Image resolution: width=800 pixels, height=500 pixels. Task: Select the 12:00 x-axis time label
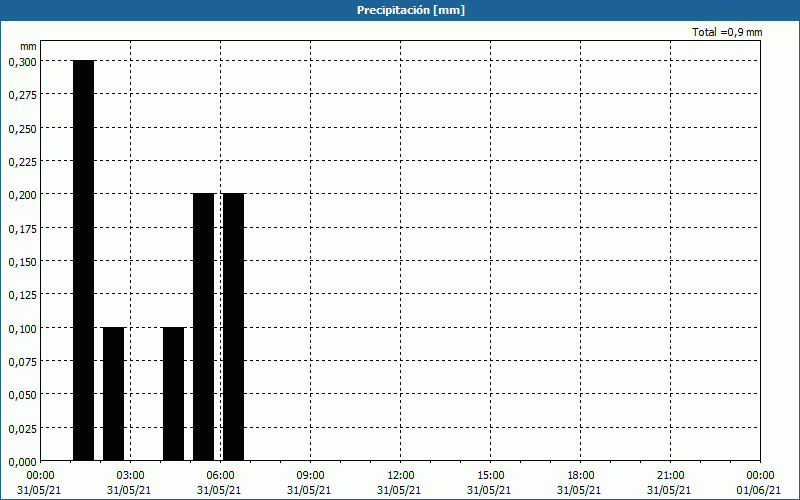tap(401, 476)
